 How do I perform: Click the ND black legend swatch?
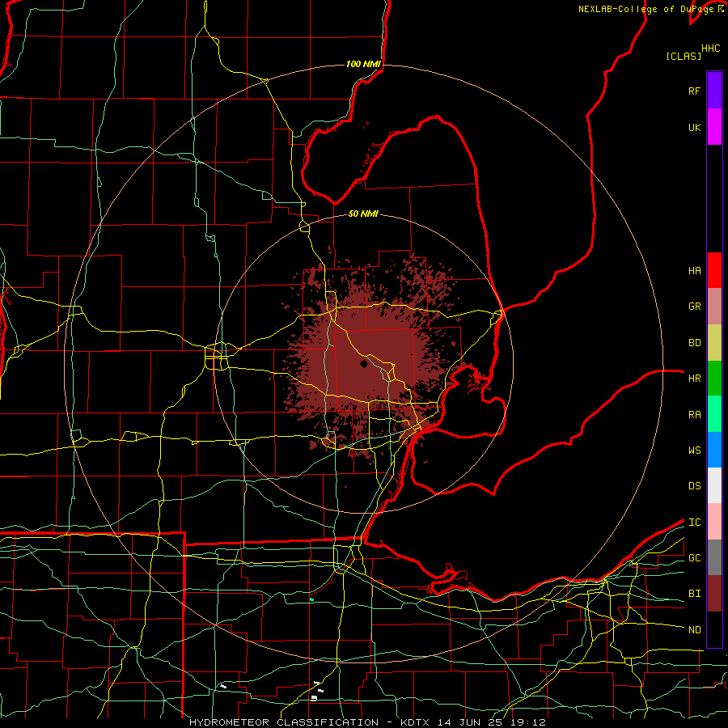pyautogui.click(x=714, y=629)
